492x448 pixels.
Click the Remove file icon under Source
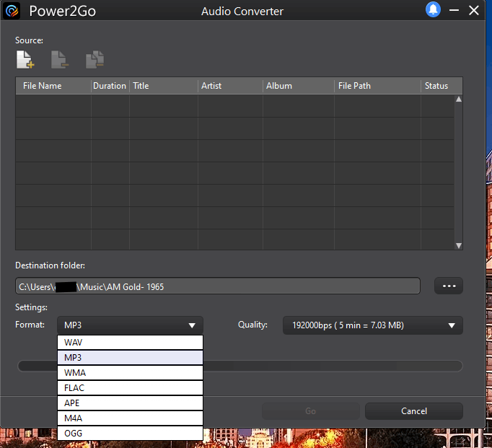[60, 60]
